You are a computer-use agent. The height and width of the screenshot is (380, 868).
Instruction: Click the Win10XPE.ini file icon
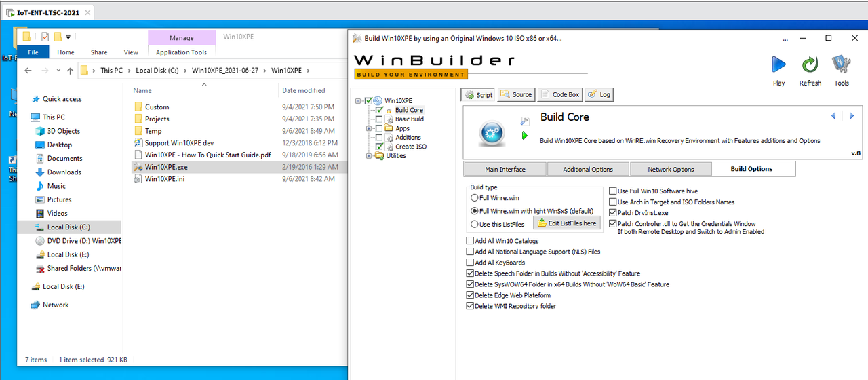[x=138, y=179]
